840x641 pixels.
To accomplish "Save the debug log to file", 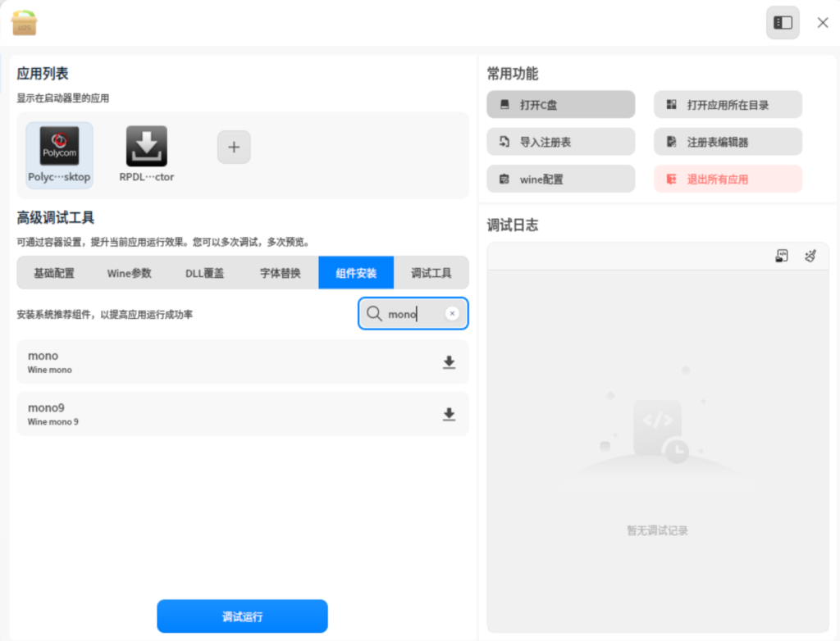I will (x=782, y=257).
